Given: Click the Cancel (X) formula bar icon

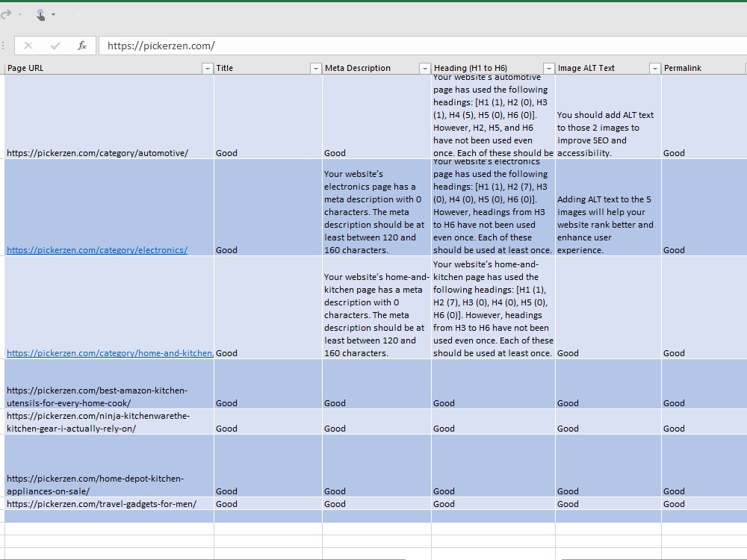Looking at the screenshot, I should 28,46.
